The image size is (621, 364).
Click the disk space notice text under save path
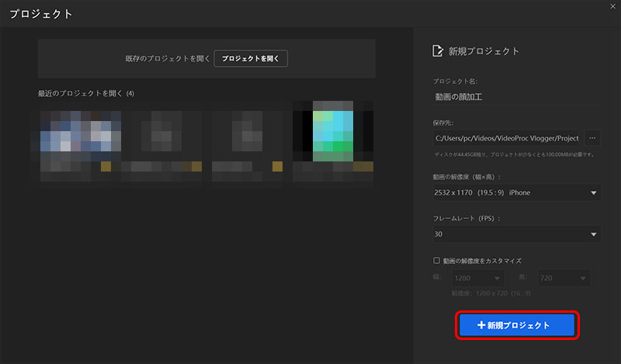(x=515, y=155)
